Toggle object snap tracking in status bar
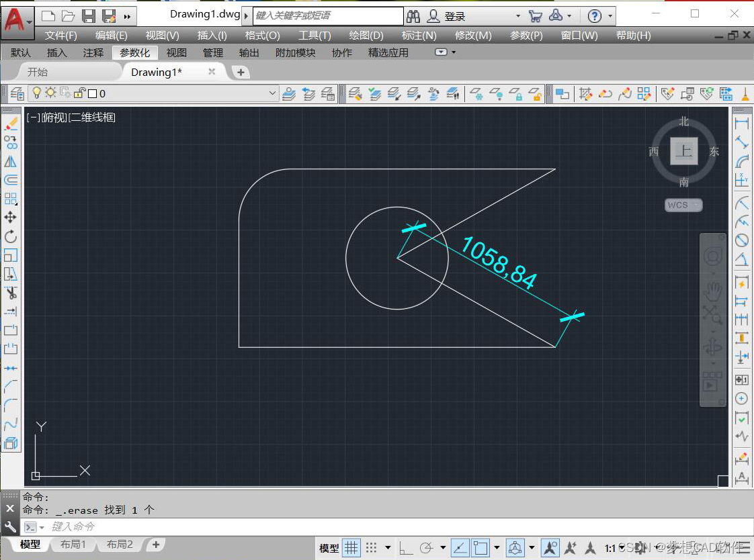This screenshot has height=560, width=754. pos(460,548)
